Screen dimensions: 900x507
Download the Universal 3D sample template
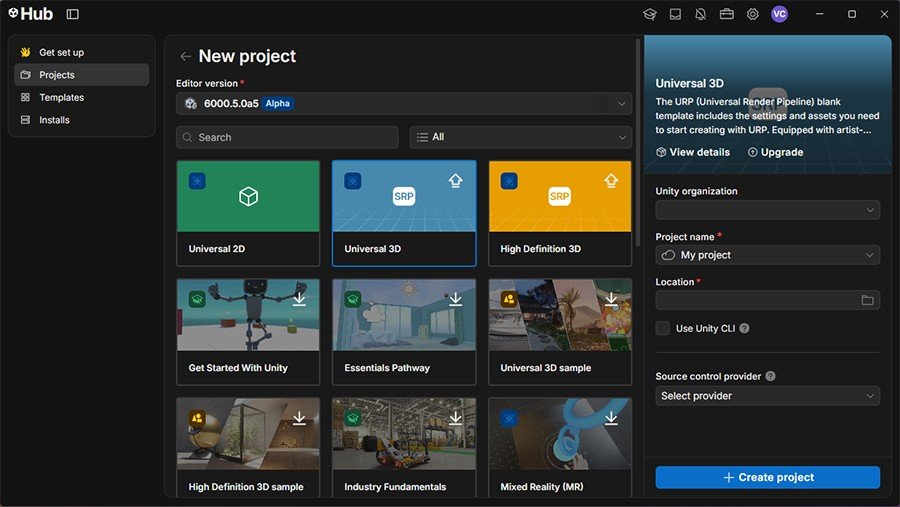[611, 299]
